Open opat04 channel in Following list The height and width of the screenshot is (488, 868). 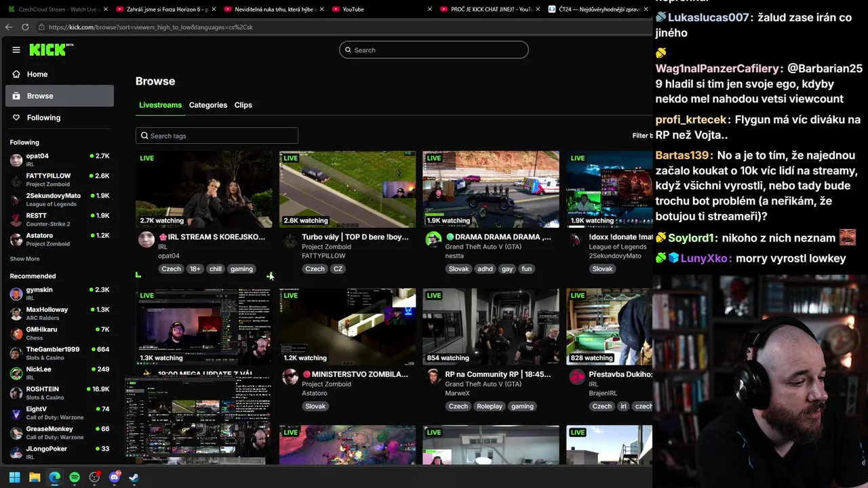pyautogui.click(x=60, y=159)
